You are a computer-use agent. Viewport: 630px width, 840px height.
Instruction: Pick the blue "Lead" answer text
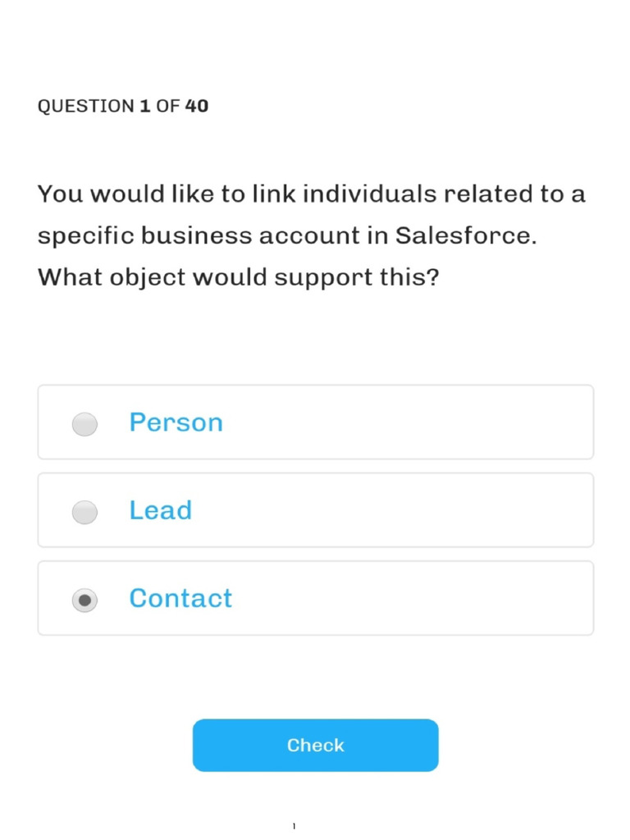coord(160,510)
